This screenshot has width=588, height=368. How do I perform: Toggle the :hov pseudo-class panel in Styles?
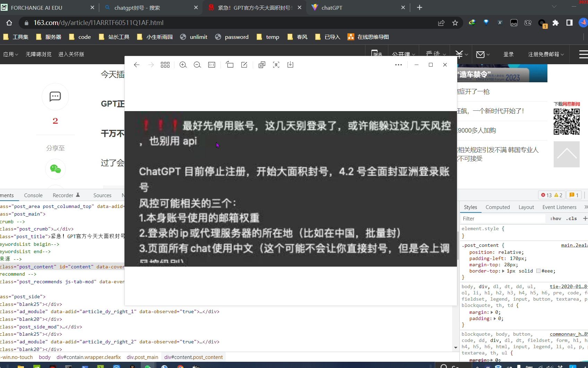[x=555, y=218]
